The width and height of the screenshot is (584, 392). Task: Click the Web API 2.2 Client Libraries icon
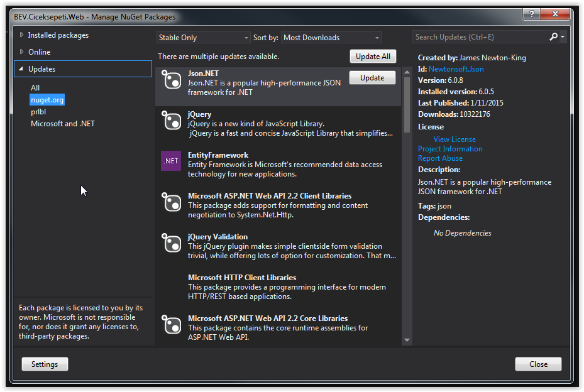tap(171, 202)
